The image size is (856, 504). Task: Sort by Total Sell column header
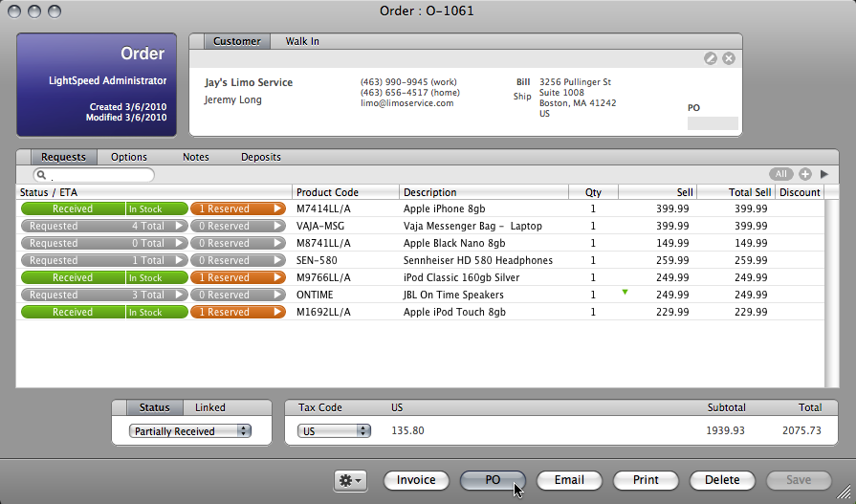click(735, 192)
